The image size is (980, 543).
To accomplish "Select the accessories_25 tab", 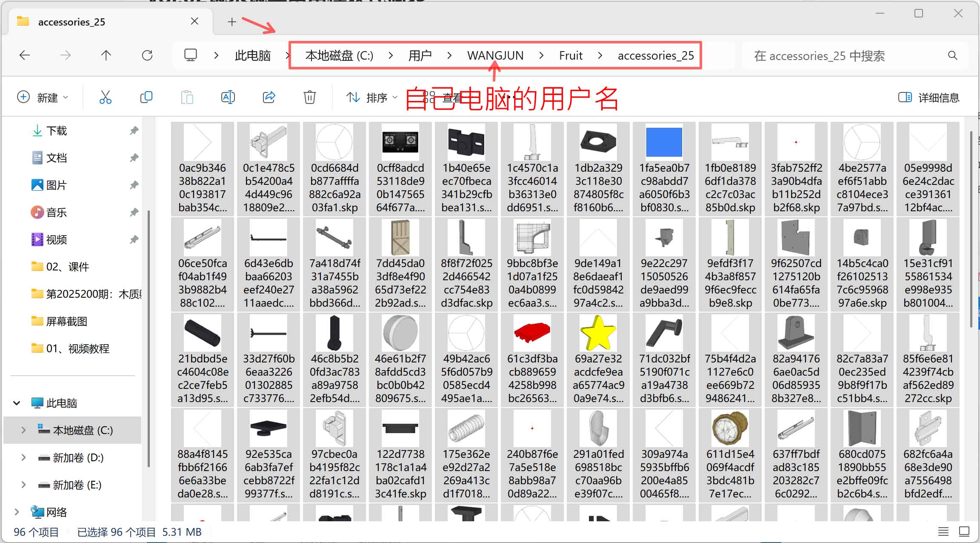I will point(71,21).
